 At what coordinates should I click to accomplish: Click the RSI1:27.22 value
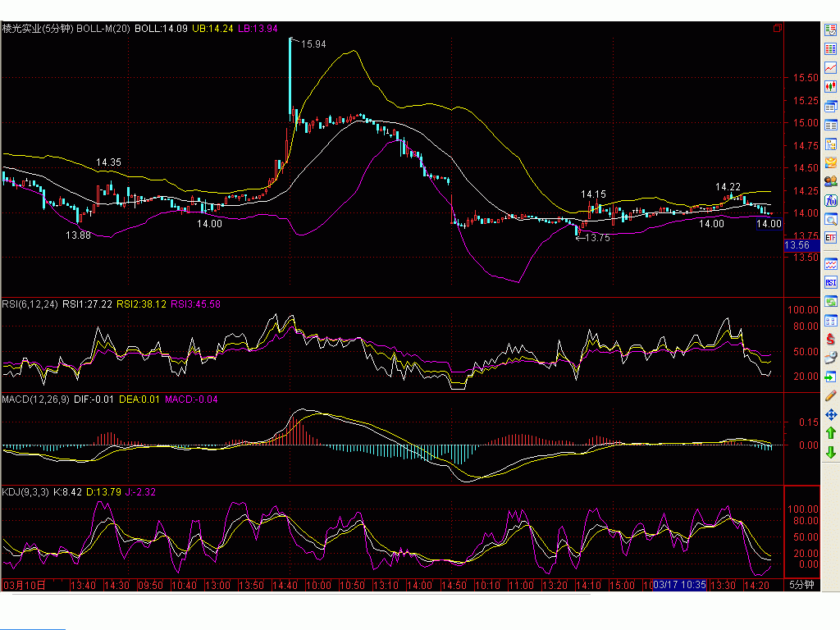coord(87,304)
